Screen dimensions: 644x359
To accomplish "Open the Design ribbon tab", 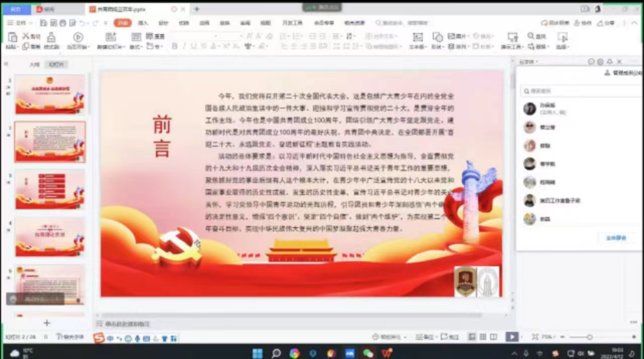I will pyautogui.click(x=164, y=23).
